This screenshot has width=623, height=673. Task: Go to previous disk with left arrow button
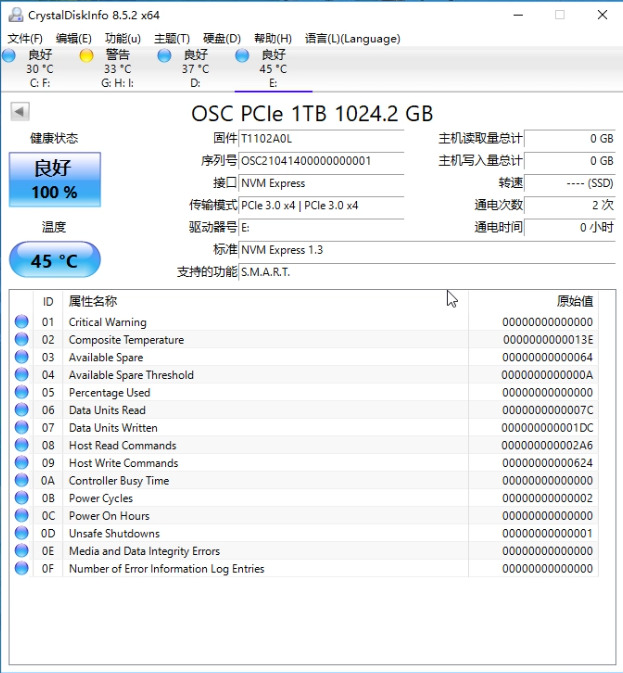point(20,112)
